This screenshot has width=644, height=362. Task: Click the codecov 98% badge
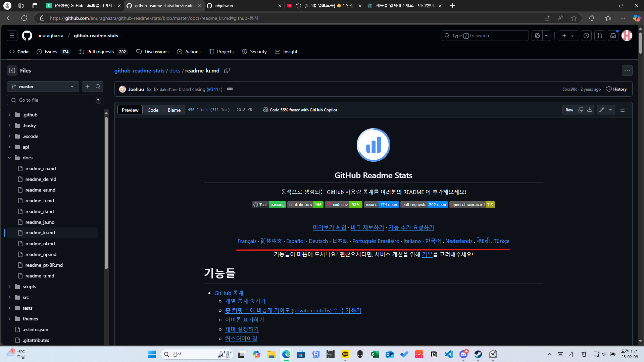coord(344,205)
